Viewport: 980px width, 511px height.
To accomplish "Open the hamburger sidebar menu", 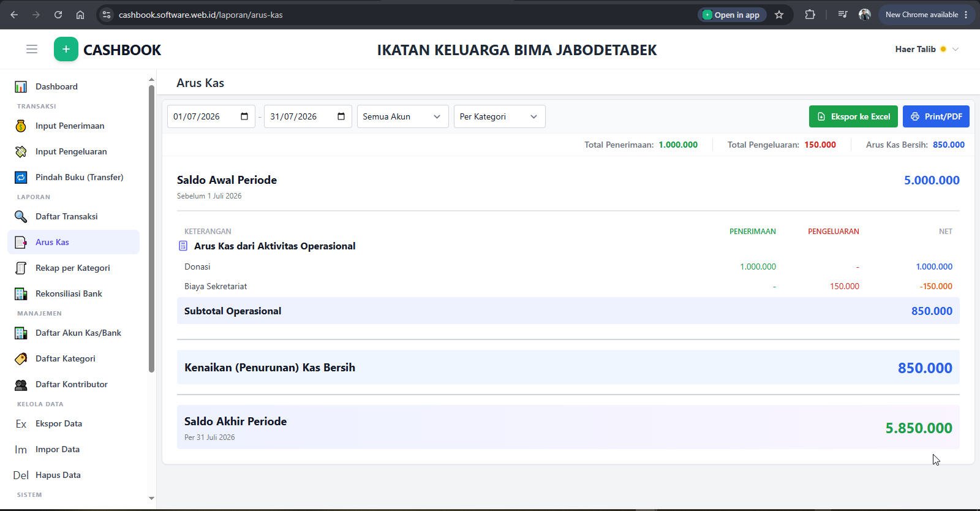I will pos(32,49).
